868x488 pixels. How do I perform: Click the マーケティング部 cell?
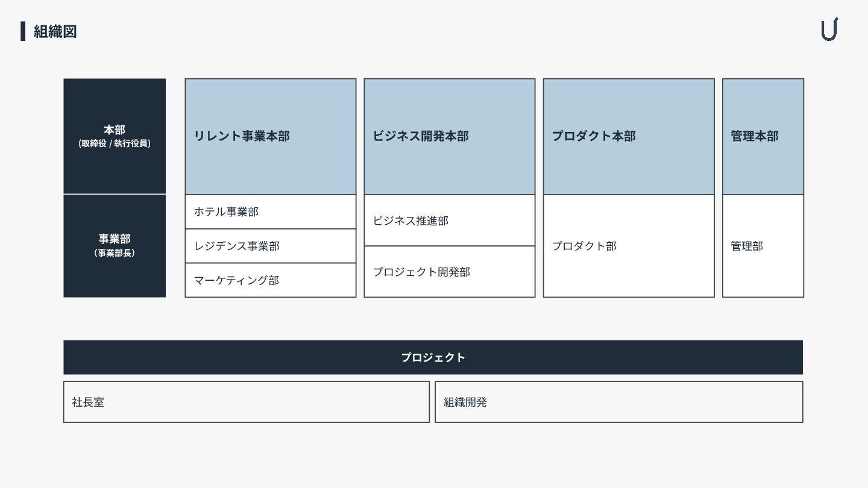coord(270,280)
